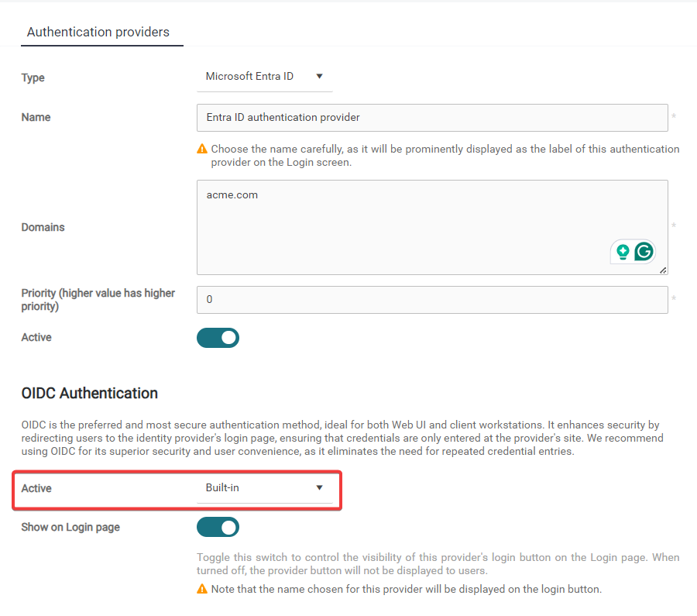This screenshot has height=616, width=697.
Task: Click the Domains textarea resize handle
Action: 663,270
